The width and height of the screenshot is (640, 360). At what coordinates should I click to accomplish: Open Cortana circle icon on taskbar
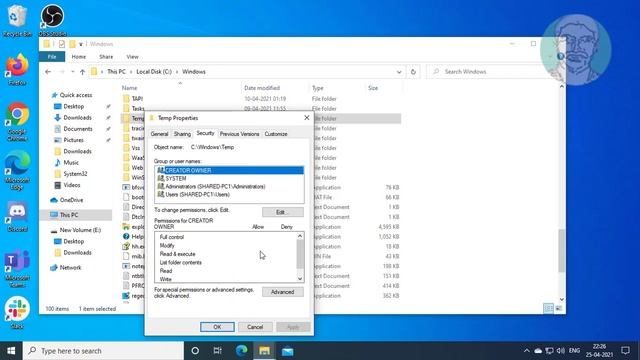click(x=195, y=351)
